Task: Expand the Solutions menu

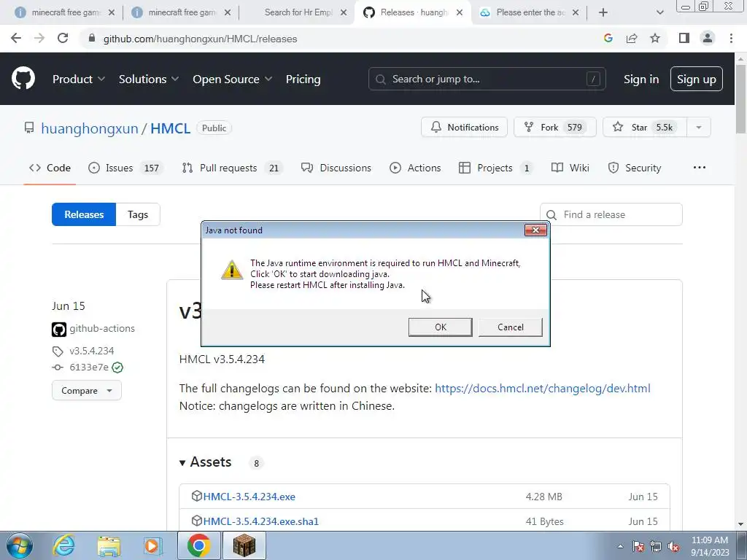Action: tap(149, 79)
